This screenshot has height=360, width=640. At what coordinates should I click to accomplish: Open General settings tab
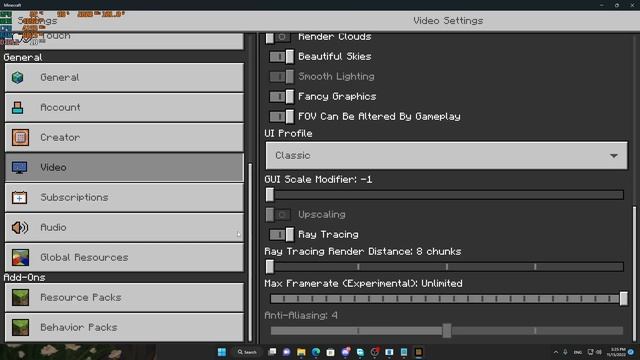(124, 77)
